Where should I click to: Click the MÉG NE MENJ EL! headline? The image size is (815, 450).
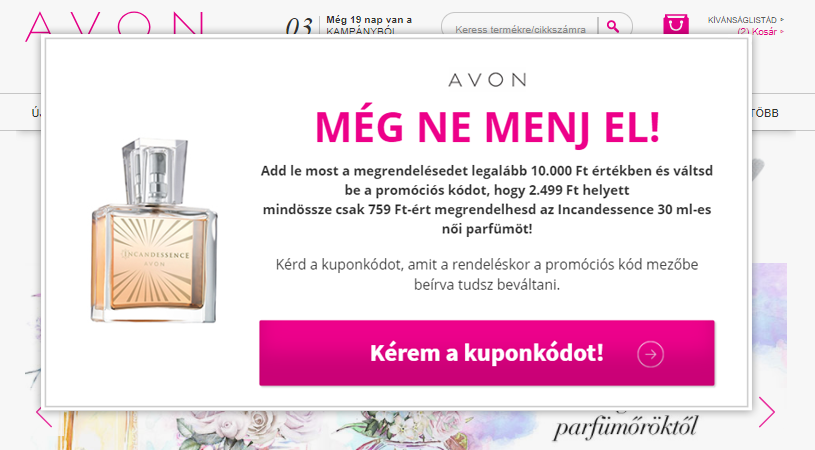coord(487,127)
